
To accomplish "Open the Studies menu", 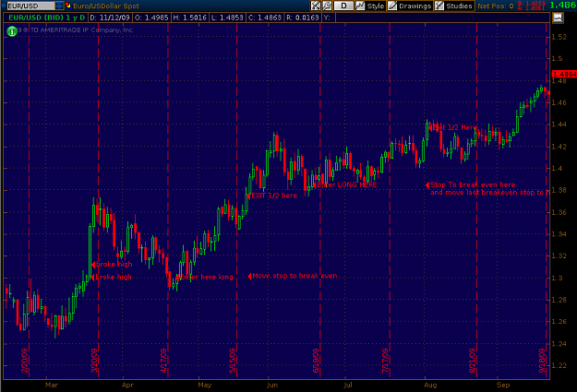I will pos(454,6).
